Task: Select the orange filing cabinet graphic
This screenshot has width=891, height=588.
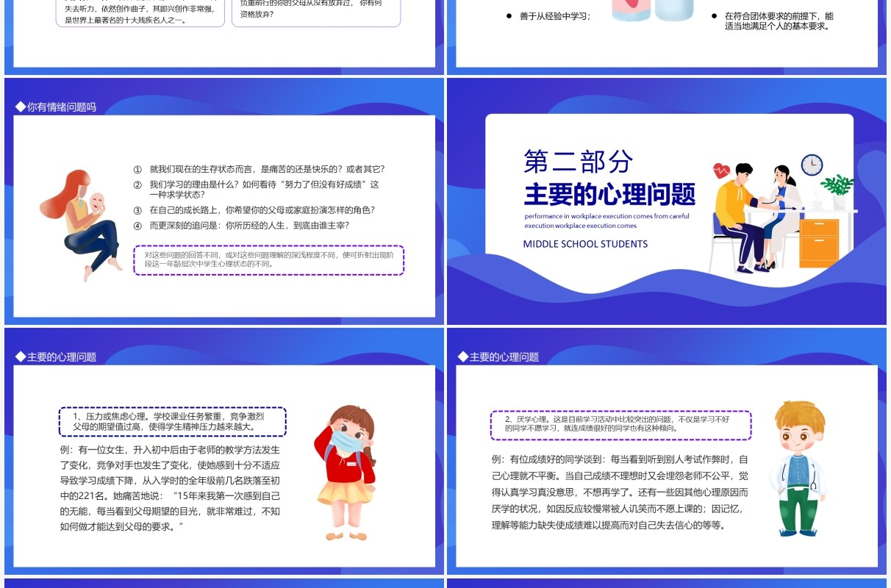Action: point(819,243)
